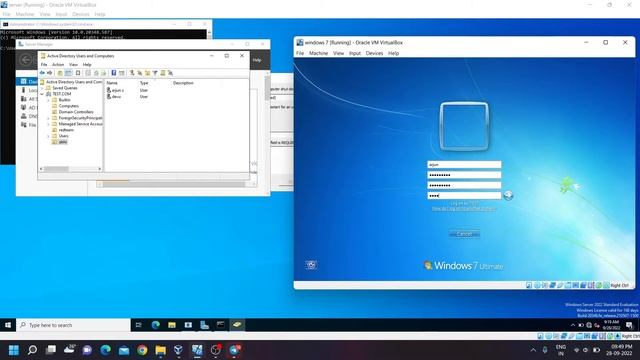Go back in Active Directory Users toolbar
Image resolution: width=640 pixels, height=360 pixels.
pos(42,73)
